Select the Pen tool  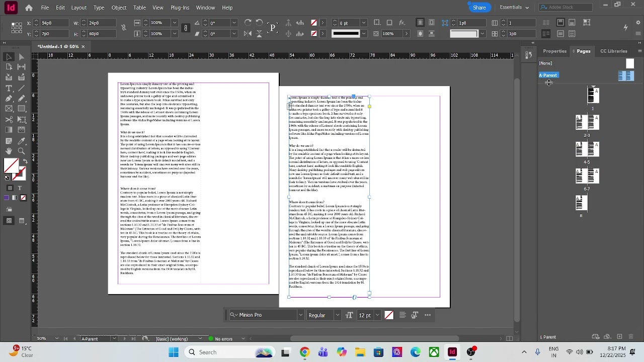9,99
